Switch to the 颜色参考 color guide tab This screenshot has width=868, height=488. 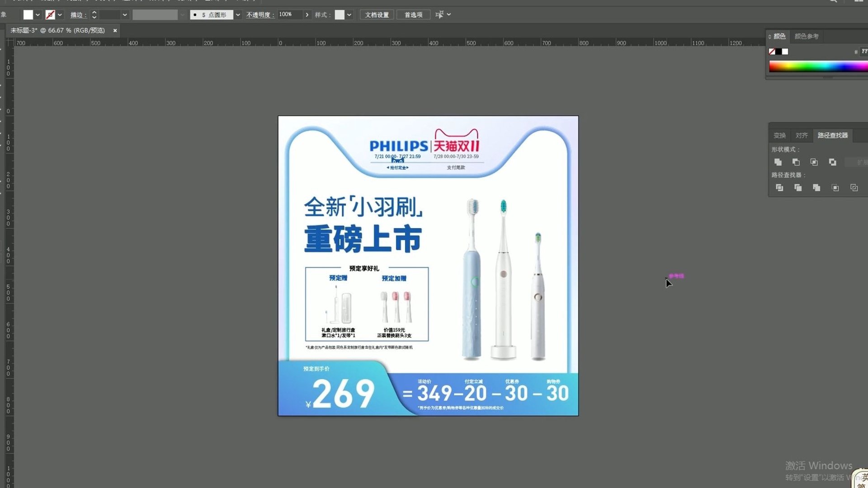pos(807,36)
